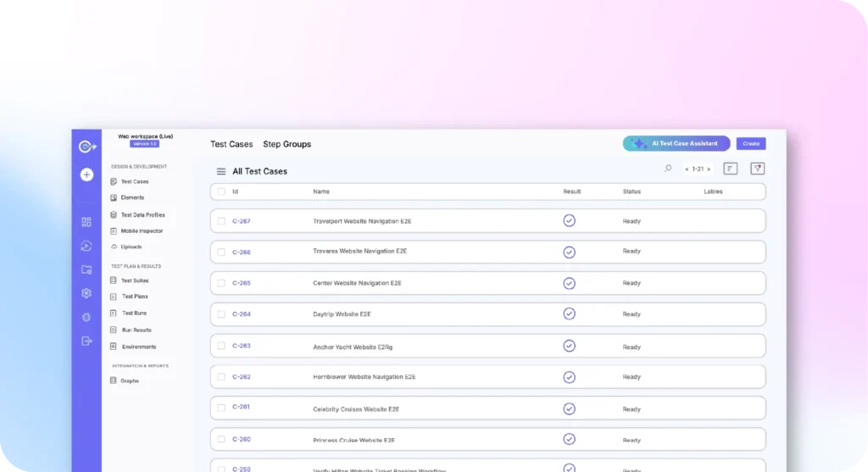Image resolution: width=868 pixels, height=472 pixels.
Task: Click the logout icon at the sidebar bottom
Action: pyautogui.click(x=86, y=341)
